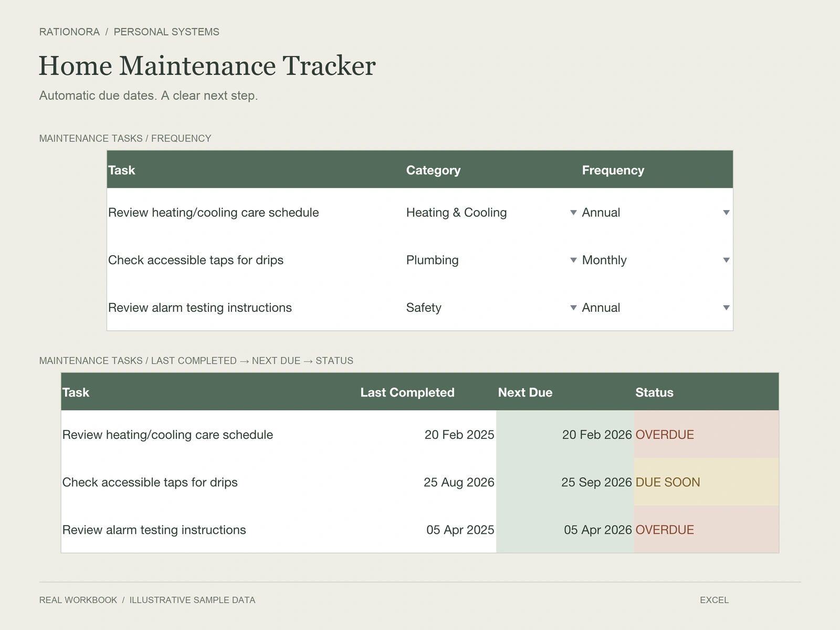The image size is (840, 630).
Task: Click 'Review alarm testing instructions' in the status table
Action: 154,530
